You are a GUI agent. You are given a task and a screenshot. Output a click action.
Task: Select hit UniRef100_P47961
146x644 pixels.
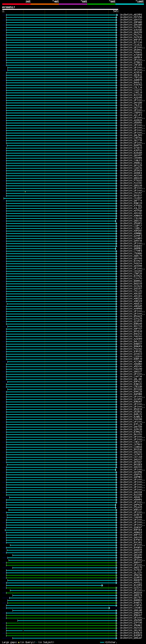pos(131,27)
